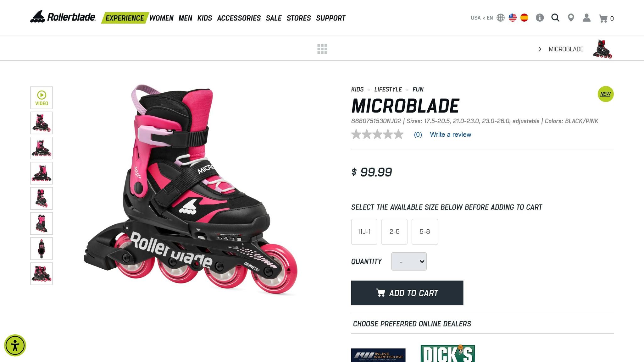This screenshot has width=644, height=362.
Task: Click the ADD TO CART button
Action: [x=407, y=293]
